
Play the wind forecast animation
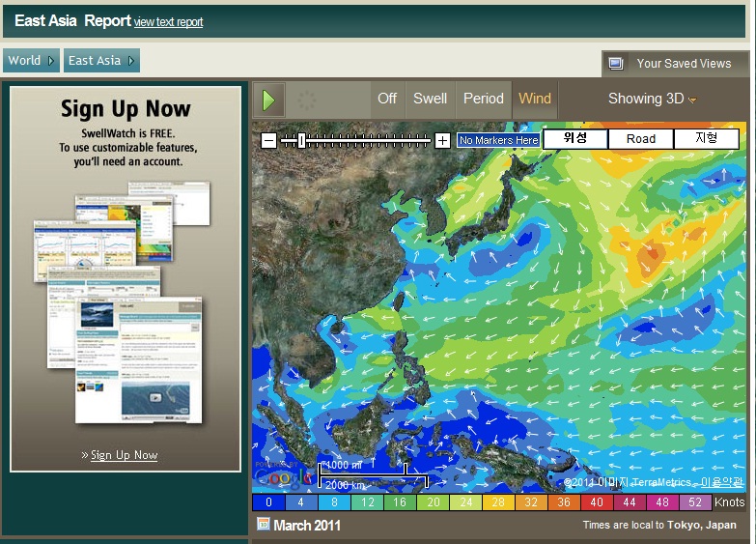tap(269, 100)
